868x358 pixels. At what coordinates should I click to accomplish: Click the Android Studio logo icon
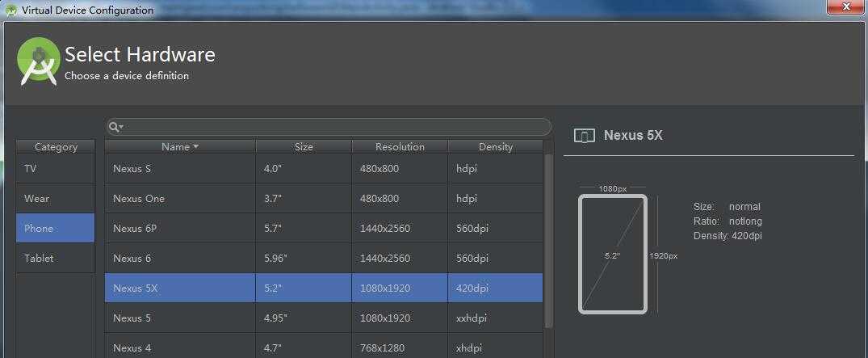[39, 61]
